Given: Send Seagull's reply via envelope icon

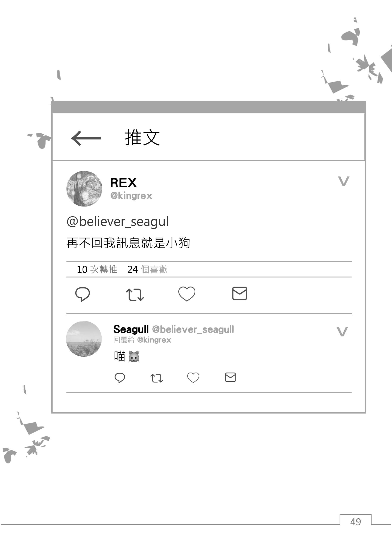Looking at the screenshot, I should (x=230, y=377).
